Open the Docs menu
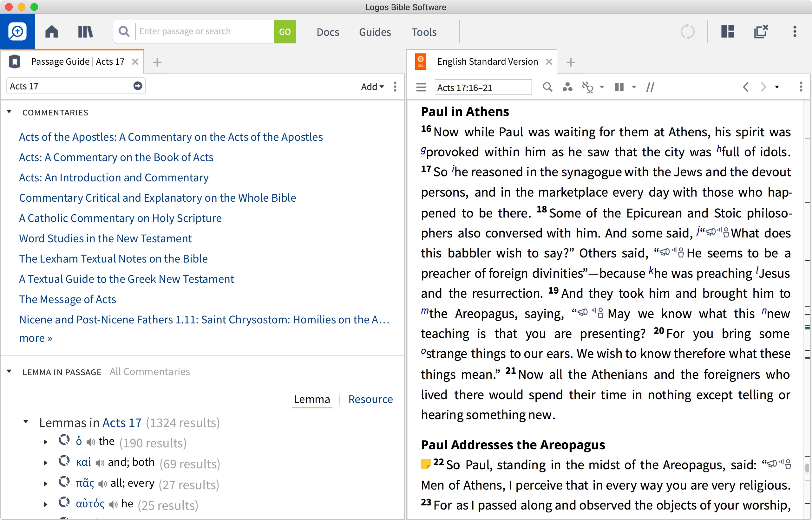 [328, 32]
